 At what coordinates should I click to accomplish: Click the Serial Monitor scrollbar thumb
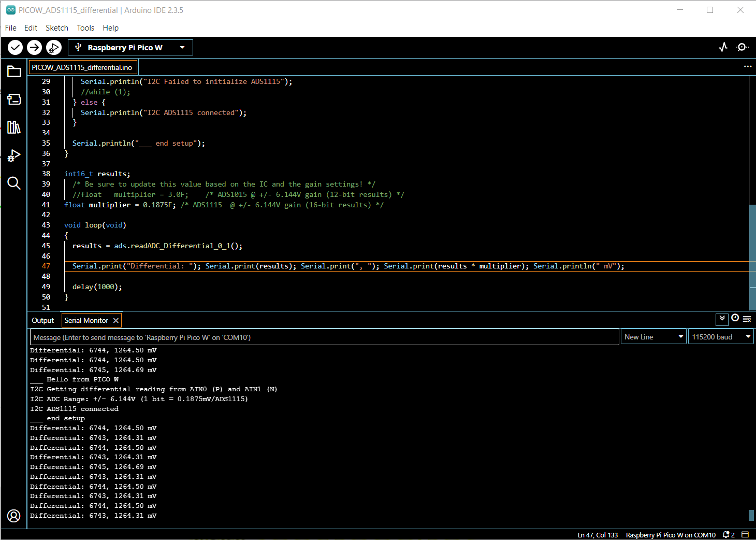point(751,515)
